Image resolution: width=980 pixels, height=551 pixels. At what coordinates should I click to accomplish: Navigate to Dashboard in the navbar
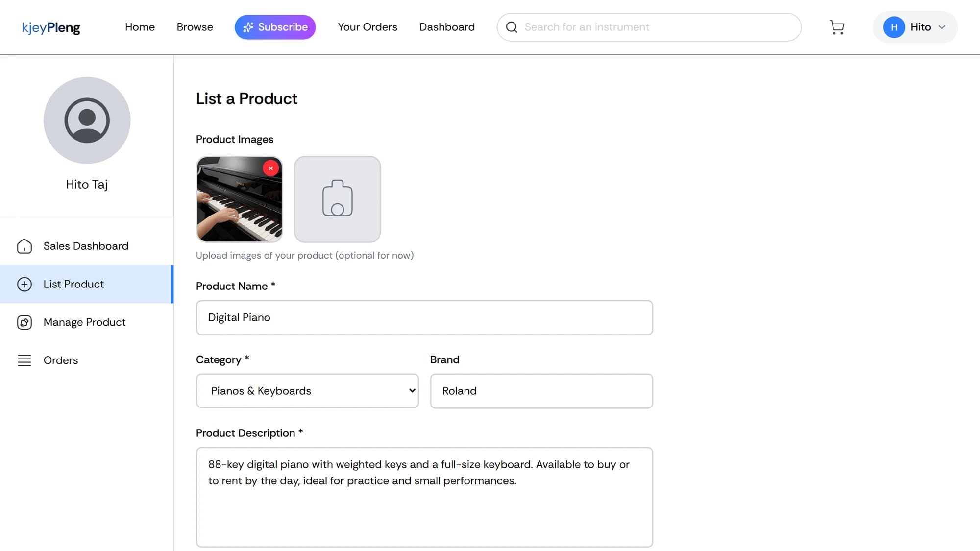click(447, 27)
